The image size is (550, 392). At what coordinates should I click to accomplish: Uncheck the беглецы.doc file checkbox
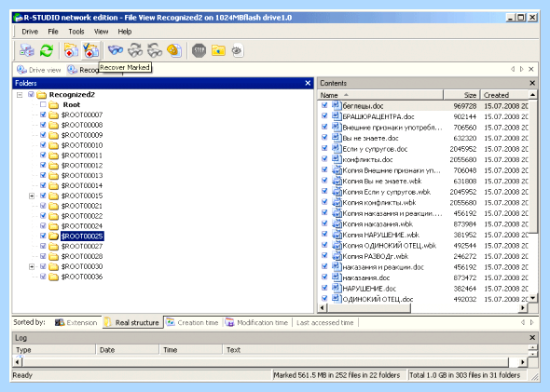[x=324, y=105]
